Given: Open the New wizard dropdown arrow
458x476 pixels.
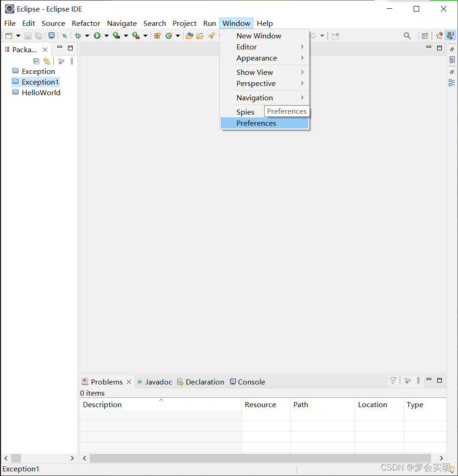Looking at the screenshot, I should click(x=18, y=36).
